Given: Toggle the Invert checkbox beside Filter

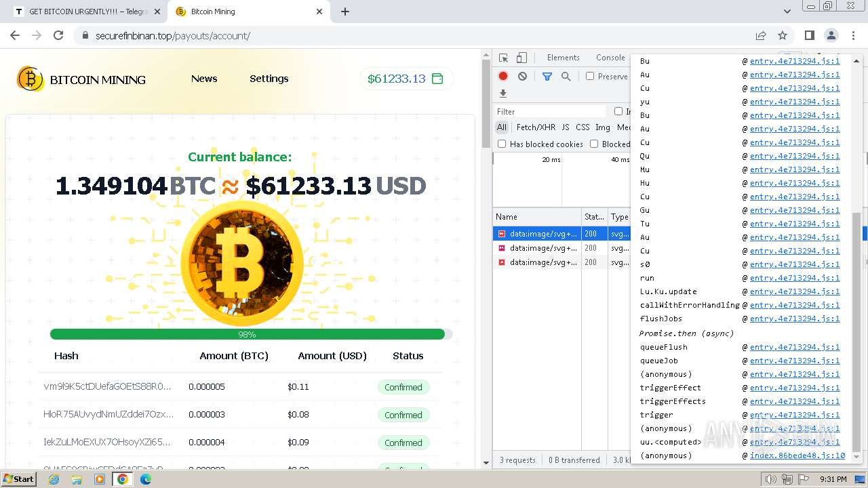Looking at the screenshot, I should 618,111.
